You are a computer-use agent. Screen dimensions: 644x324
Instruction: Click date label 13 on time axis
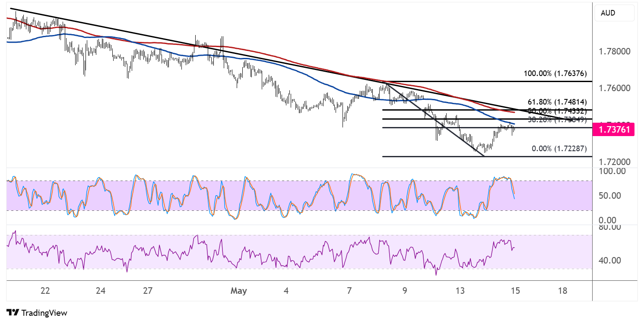coord(460,291)
